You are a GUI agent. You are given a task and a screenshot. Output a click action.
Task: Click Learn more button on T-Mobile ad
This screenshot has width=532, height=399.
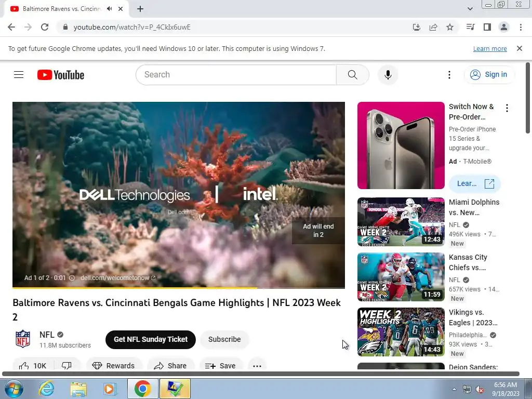(475, 183)
